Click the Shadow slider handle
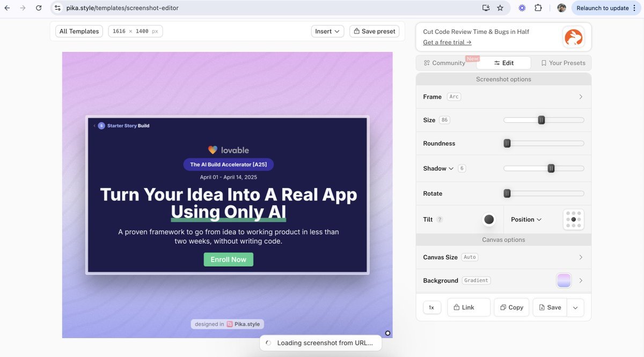 (x=551, y=168)
